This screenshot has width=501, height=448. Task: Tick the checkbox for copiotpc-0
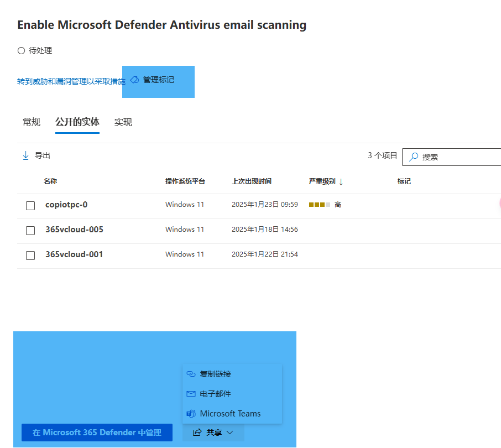point(30,205)
